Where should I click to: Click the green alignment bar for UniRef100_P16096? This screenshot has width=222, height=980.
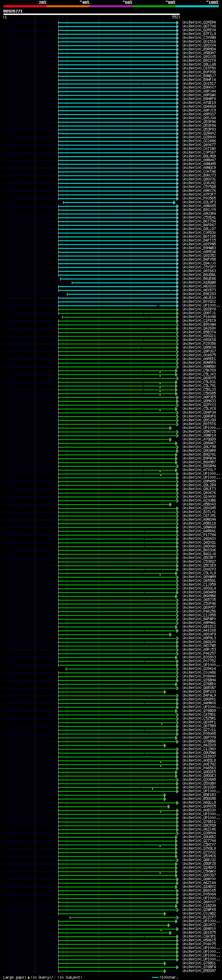pyautogui.click(x=120, y=317)
